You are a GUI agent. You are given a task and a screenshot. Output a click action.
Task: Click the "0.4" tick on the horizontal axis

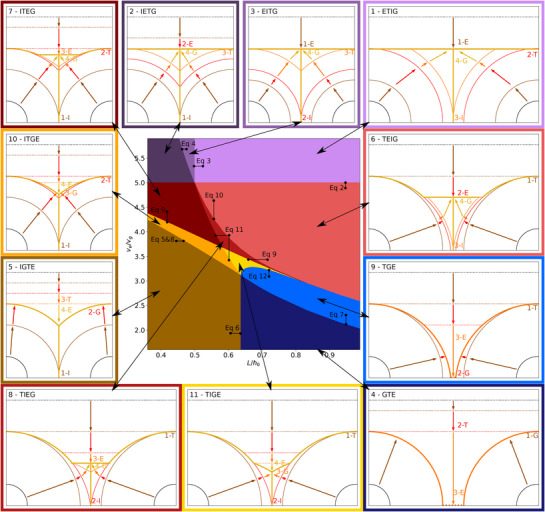(161, 355)
